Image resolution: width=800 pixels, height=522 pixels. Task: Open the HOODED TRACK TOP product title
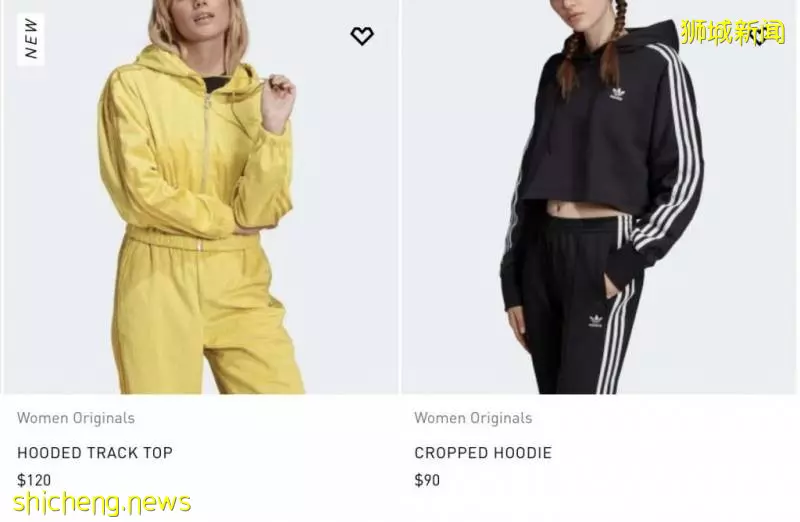click(x=95, y=453)
